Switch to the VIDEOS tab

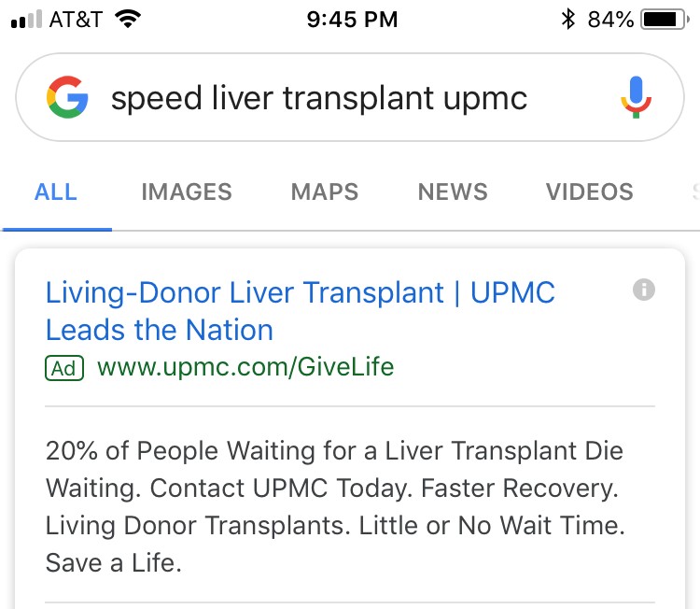(589, 192)
